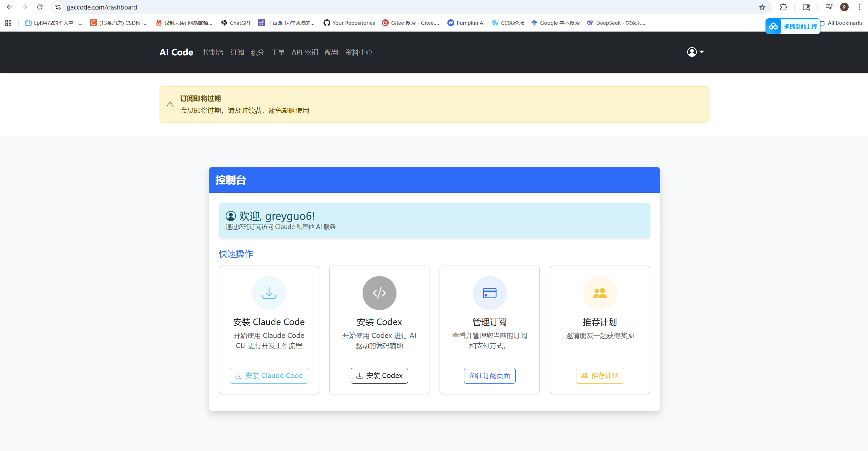Open the 订阅 navigation item
Viewport: 868px width, 451px height.
(237, 52)
